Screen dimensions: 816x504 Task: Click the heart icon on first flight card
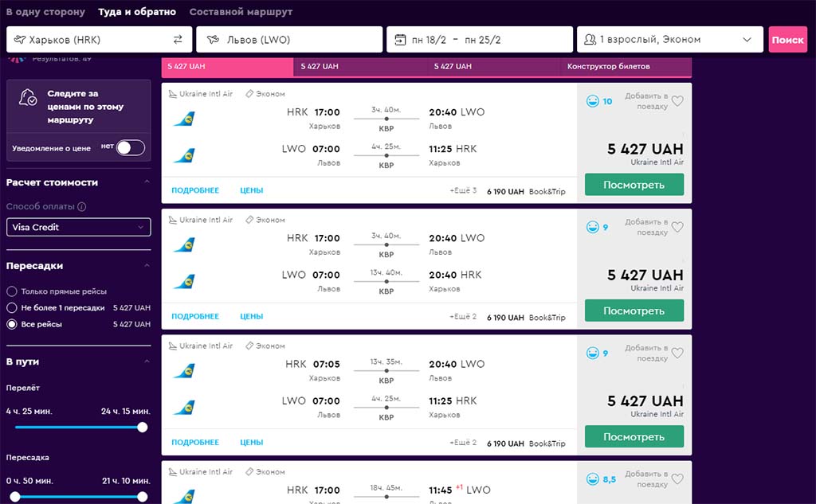[677, 101]
